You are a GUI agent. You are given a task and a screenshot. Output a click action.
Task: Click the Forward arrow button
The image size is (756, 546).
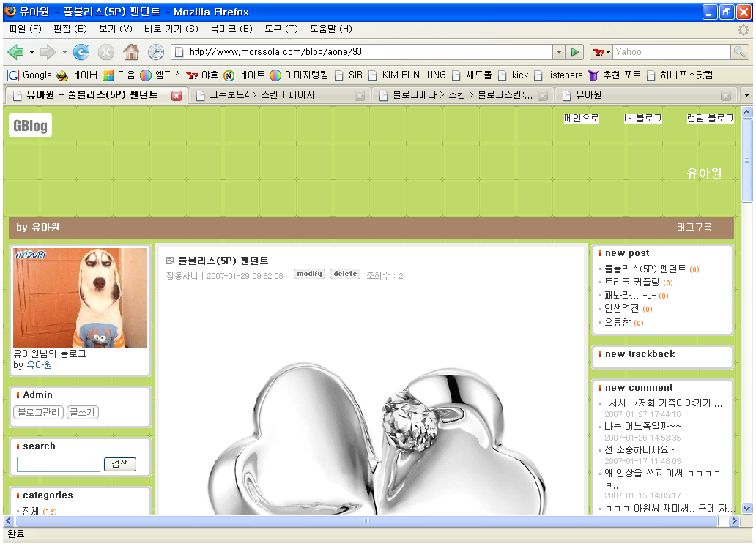point(48,52)
